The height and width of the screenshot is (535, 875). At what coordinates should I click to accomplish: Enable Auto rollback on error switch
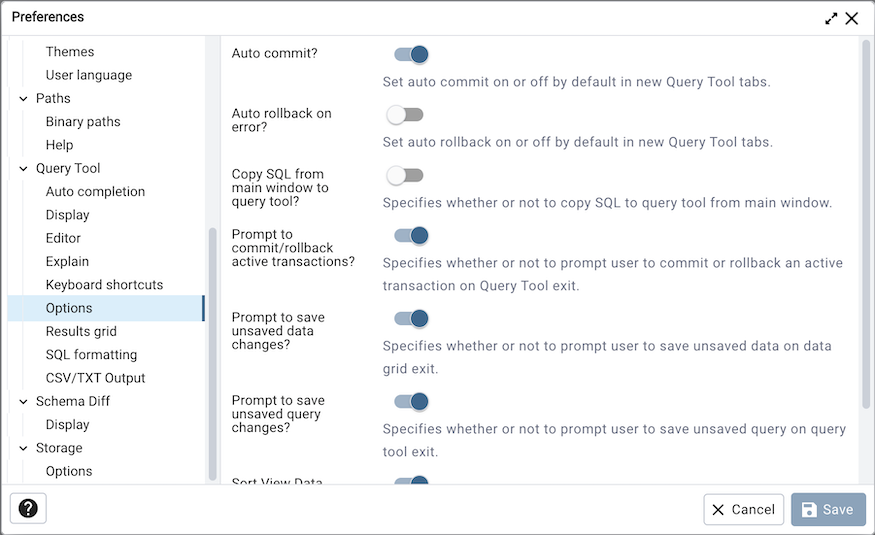(x=405, y=115)
